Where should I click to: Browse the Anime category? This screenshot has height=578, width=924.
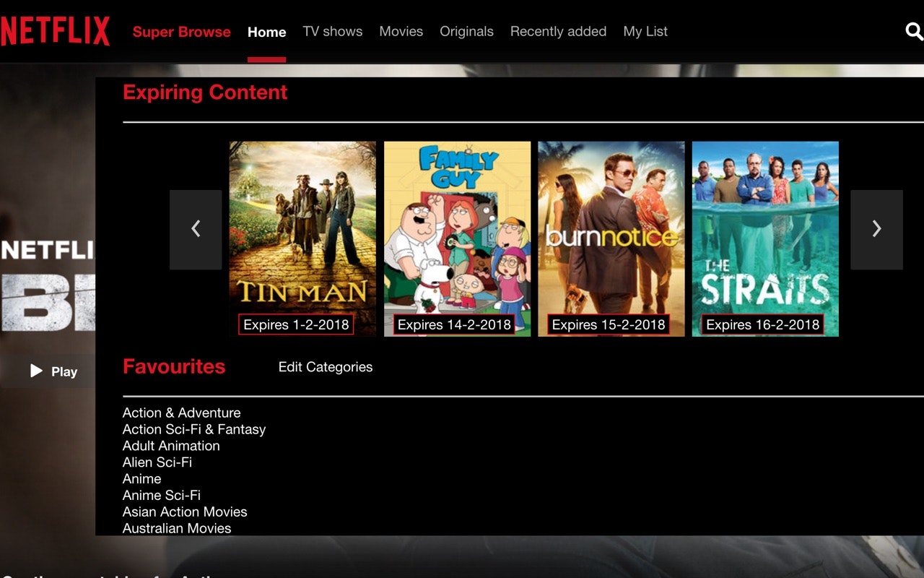tap(141, 479)
